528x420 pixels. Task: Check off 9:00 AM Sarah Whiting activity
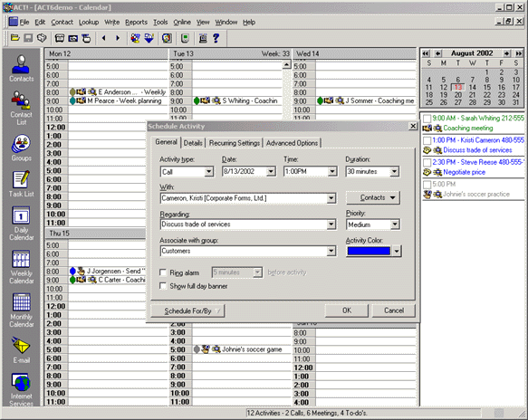point(427,119)
